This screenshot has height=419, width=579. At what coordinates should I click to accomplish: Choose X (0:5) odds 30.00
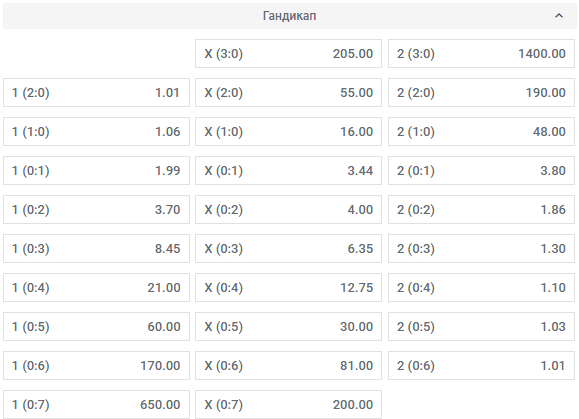click(288, 327)
